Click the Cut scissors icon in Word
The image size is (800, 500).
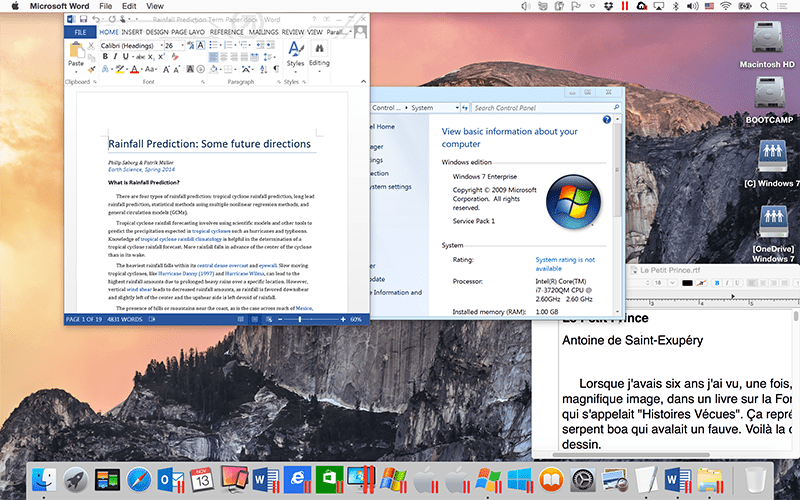(x=91, y=46)
